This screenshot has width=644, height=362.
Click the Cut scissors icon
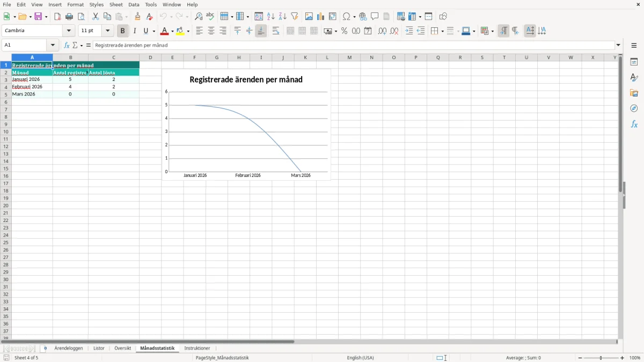coord(96,17)
